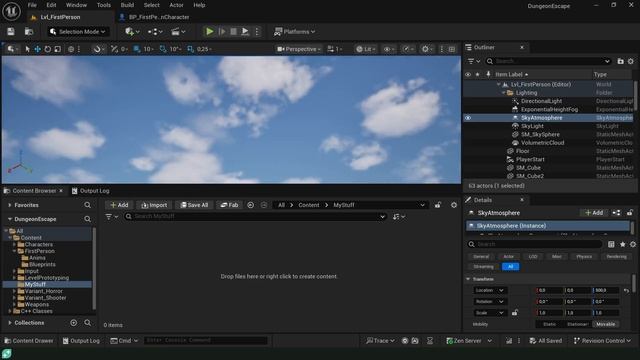Click the Eject play control
640x360 pixels.
pyautogui.click(x=245, y=31)
